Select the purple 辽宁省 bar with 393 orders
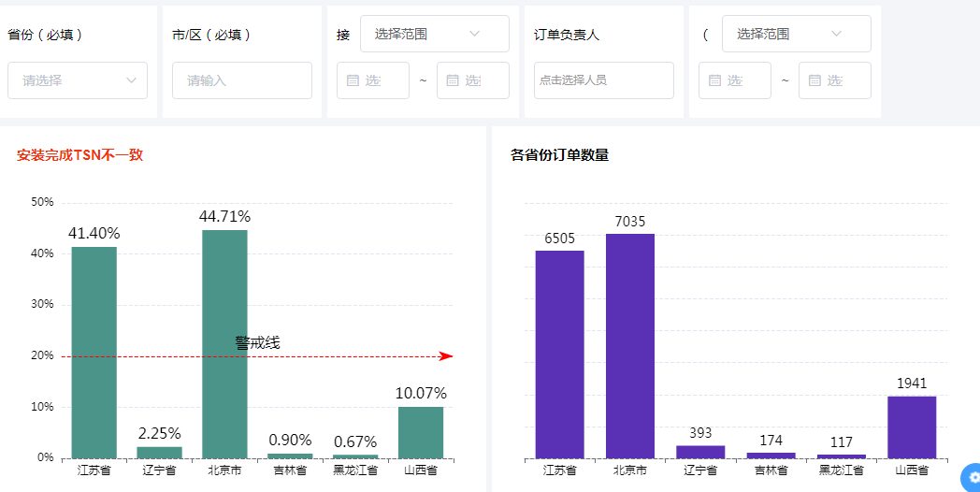980x492 pixels. coord(700,452)
